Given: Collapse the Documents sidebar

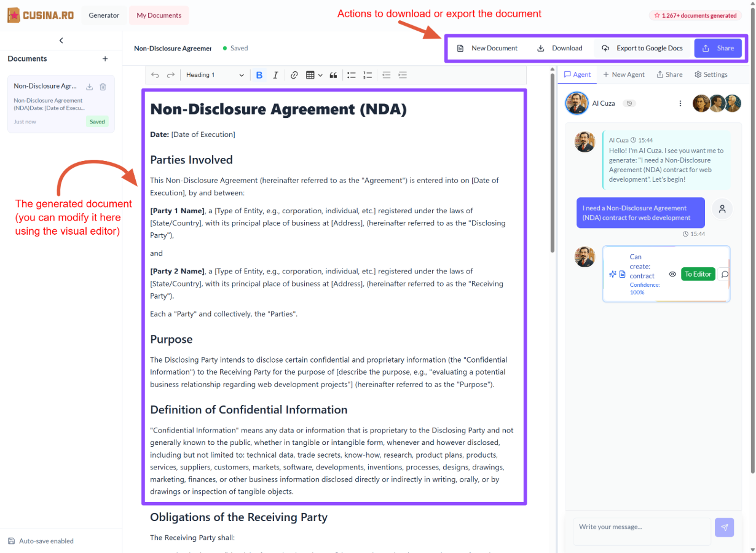Looking at the screenshot, I should click(x=61, y=41).
